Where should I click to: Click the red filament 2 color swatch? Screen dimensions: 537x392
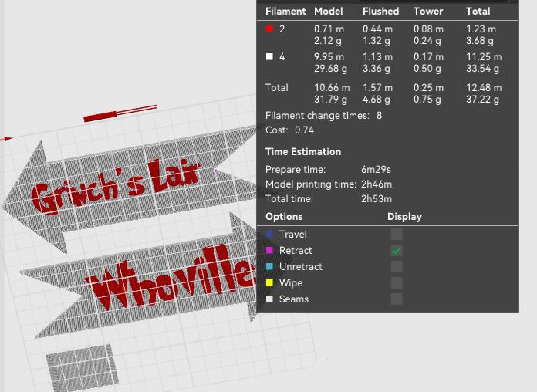pos(269,29)
